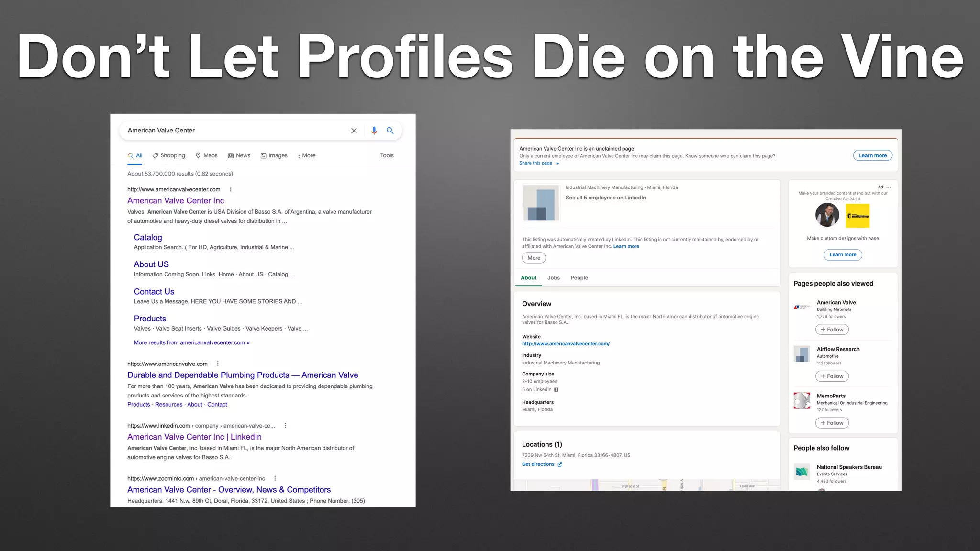
Task: Switch to the News search tab
Action: tap(239, 155)
